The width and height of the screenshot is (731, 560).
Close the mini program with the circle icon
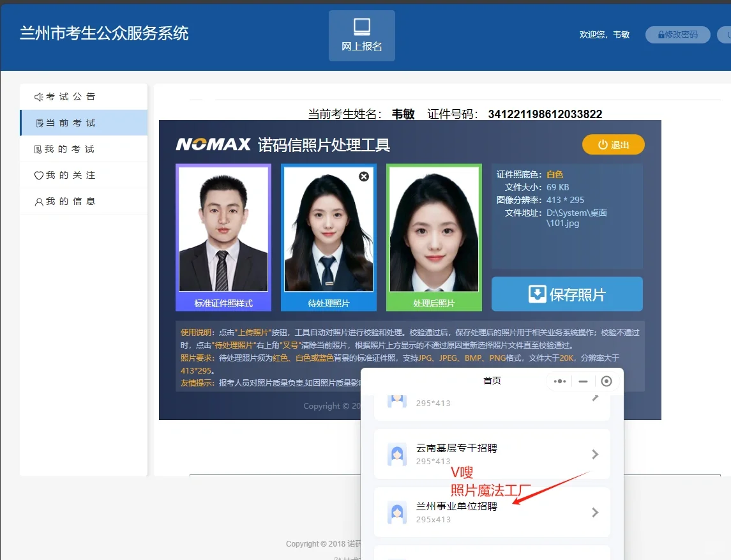(x=607, y=381)
